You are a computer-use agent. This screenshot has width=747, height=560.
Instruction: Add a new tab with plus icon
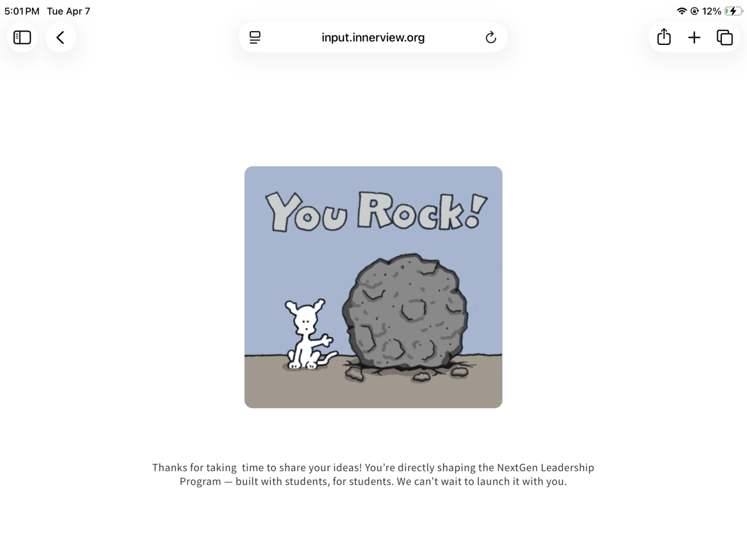(x=694, y=37)
